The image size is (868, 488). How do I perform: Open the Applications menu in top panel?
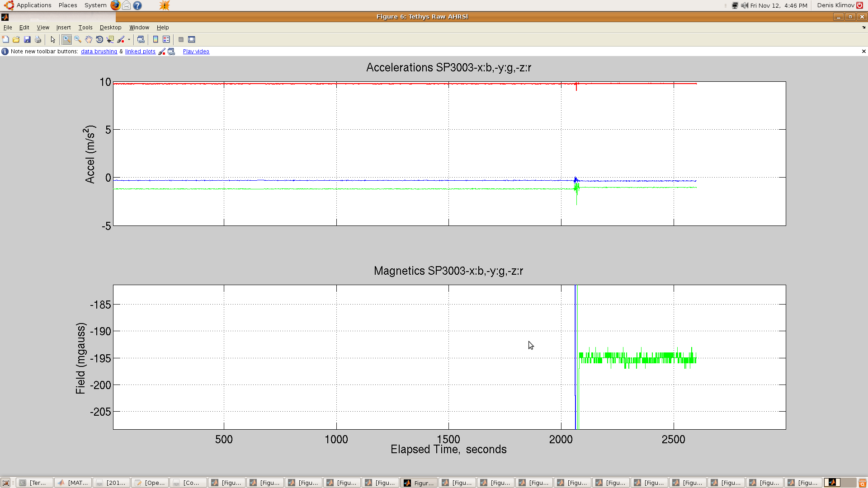34,5
